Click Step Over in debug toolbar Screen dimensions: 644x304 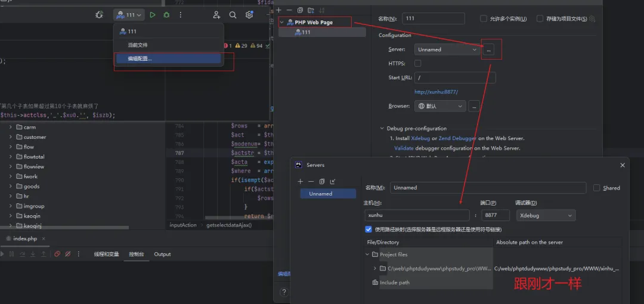pos(22,254)
